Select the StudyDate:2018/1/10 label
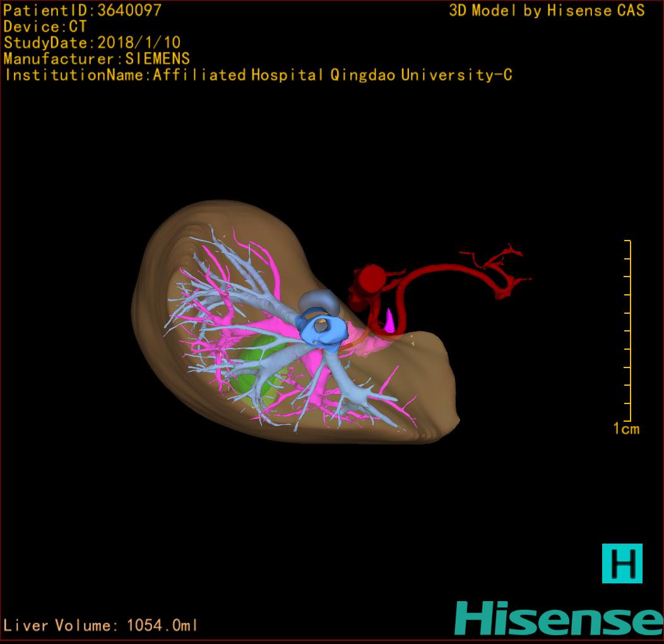The width and height of the screenshot is (664, 644). [92, 43]
